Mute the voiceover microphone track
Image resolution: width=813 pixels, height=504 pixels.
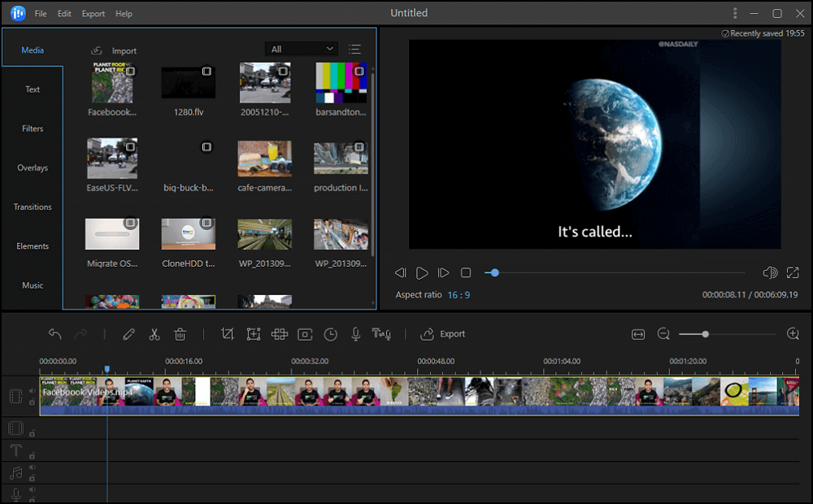tap(33, 489)
